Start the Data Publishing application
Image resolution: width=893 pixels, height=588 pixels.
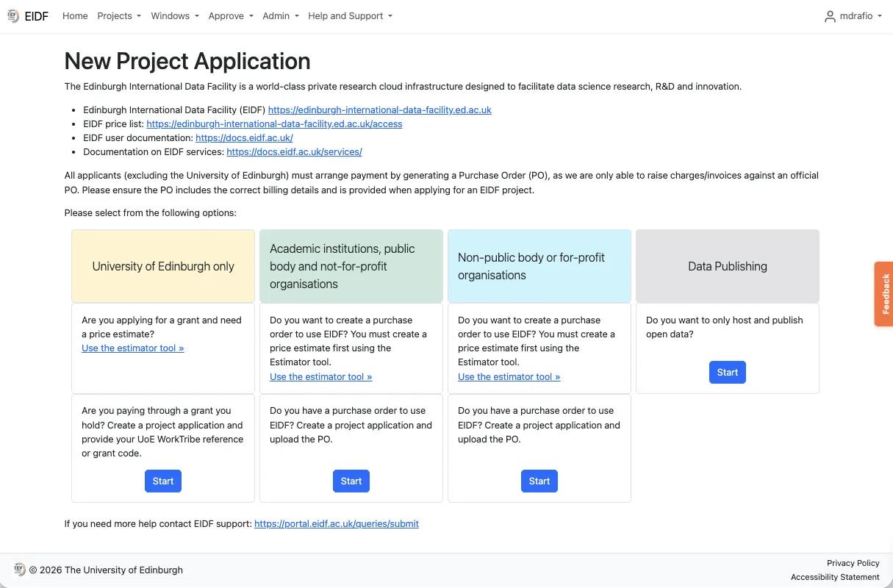[728, 372]
